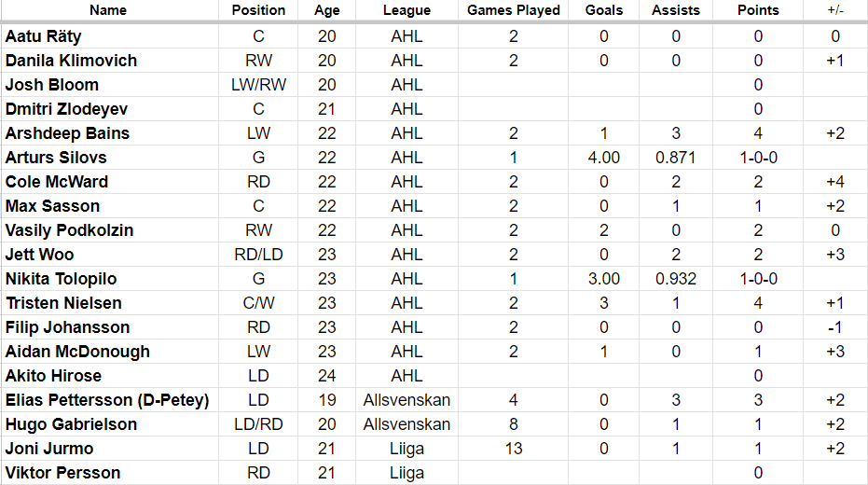Click the Games Played header cell

pyautogui.click(x=514, y=10)
